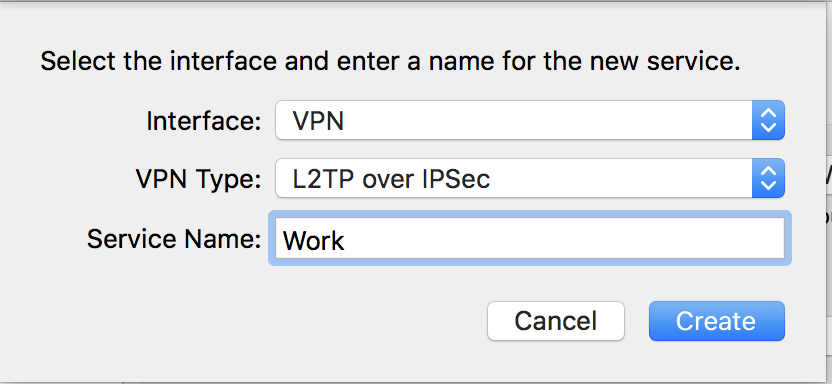This screenshot has height=384, width=832.
Task: Dismiss the sheet using Cancel
Action: [556, 321]
